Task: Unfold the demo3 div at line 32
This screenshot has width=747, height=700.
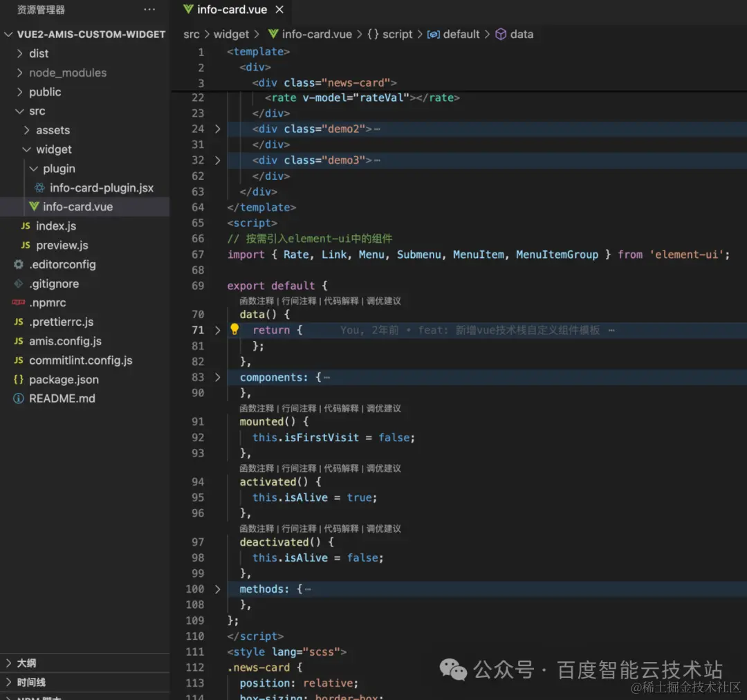Action: (218, 160)
